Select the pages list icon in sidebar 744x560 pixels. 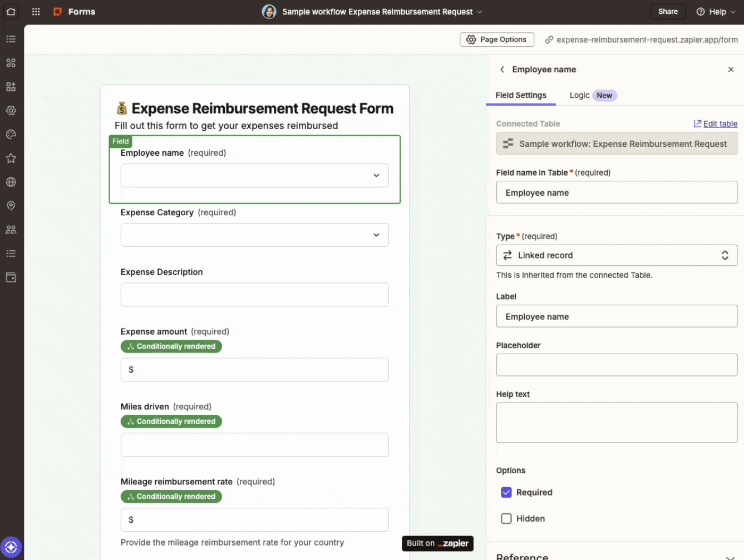11,38
